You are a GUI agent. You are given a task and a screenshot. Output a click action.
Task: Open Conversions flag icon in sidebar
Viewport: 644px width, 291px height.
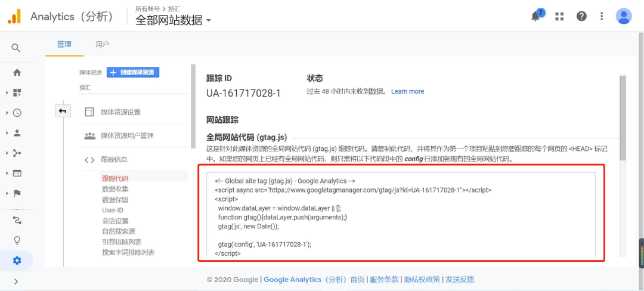[x=17, y=193]
